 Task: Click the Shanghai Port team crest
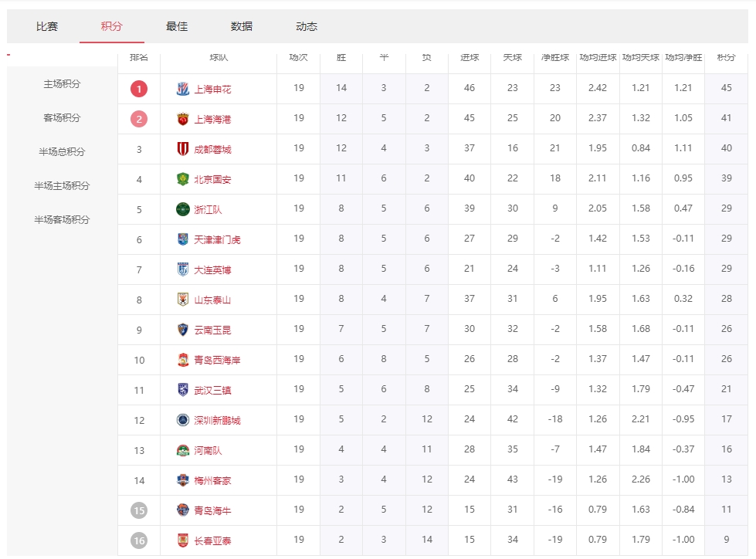point(183,119)
